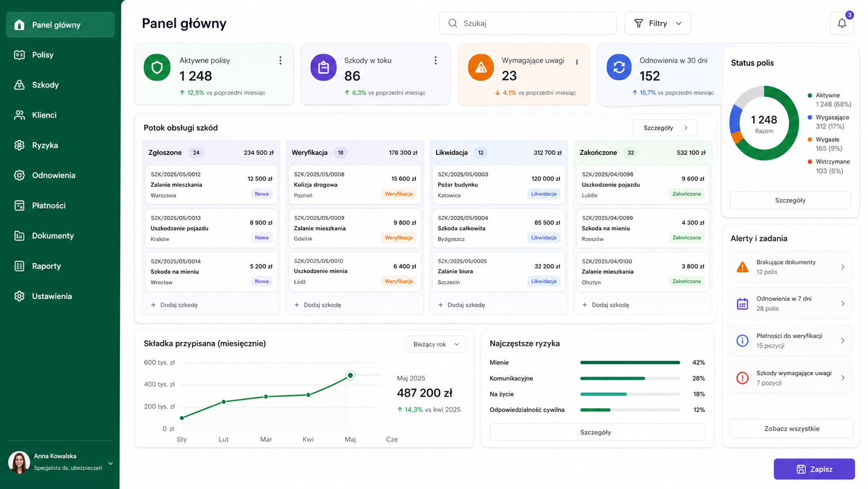Click the Weryfikacja badge on the Łódź claim

[399, 282]
